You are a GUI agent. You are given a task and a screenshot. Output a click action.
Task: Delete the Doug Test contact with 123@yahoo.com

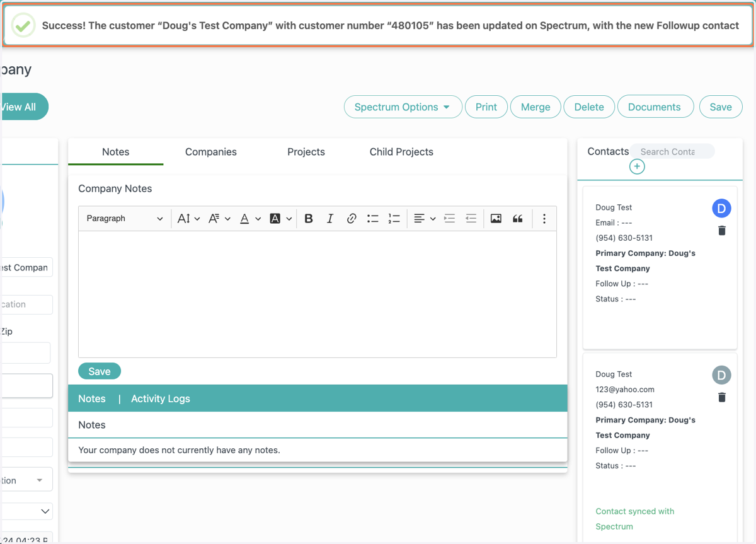tap(722, 397)
